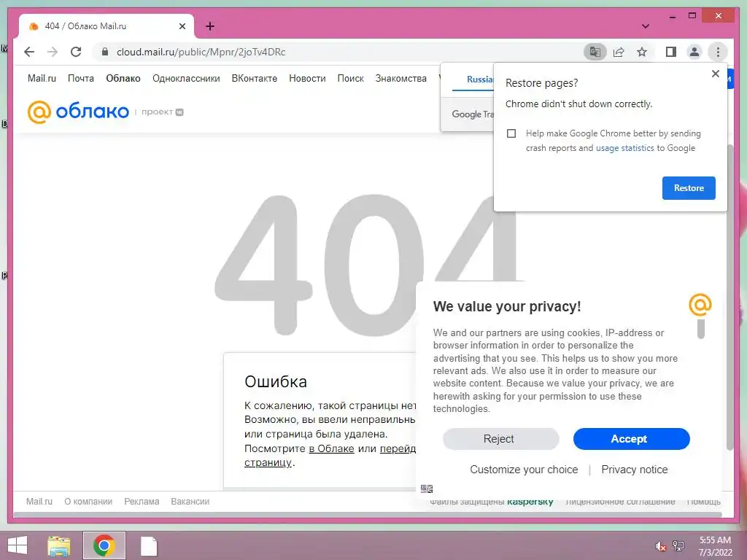Click the QR code icon near privacy popup
Viewport: 747px width, 560px height.
pos(427,489)
